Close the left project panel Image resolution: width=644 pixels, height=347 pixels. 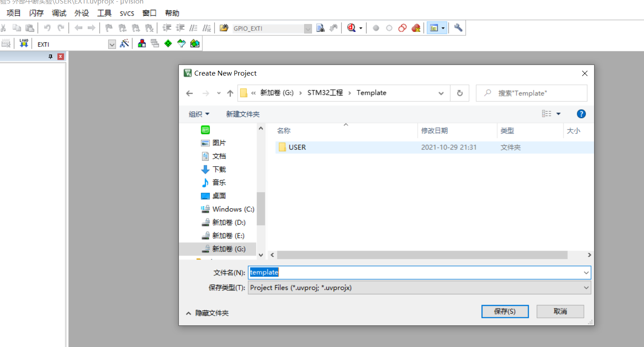point(61,57)
